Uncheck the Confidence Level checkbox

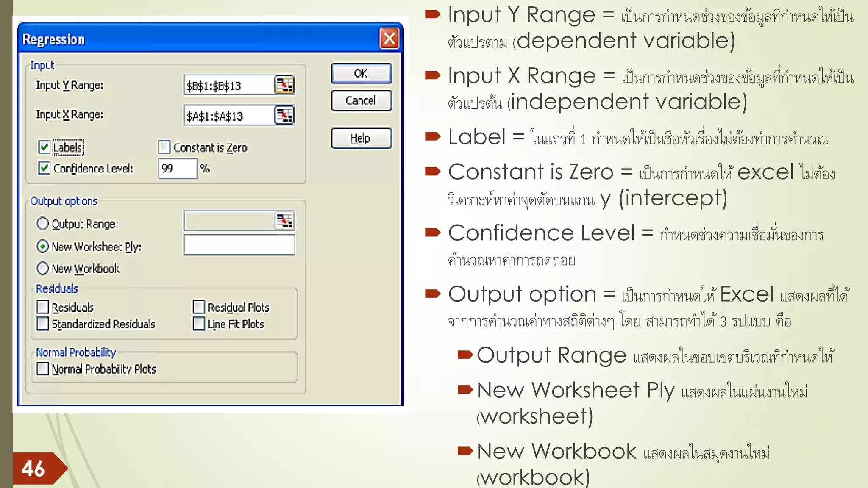[44, 168]
